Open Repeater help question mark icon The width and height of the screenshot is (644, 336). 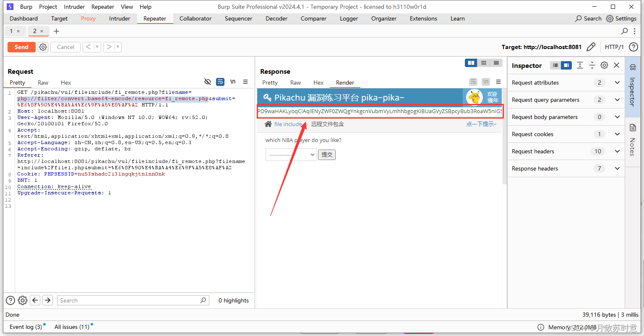click(x=634, y=47)
